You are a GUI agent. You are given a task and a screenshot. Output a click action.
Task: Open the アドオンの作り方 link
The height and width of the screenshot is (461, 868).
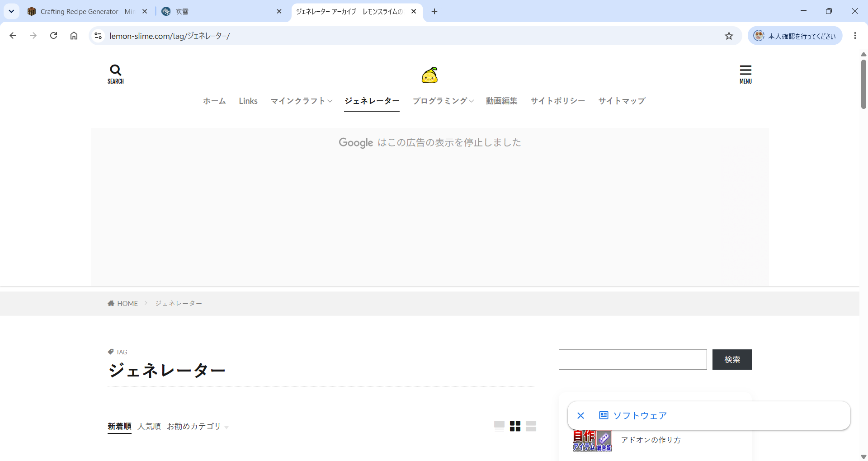click(x=651, y=440)
